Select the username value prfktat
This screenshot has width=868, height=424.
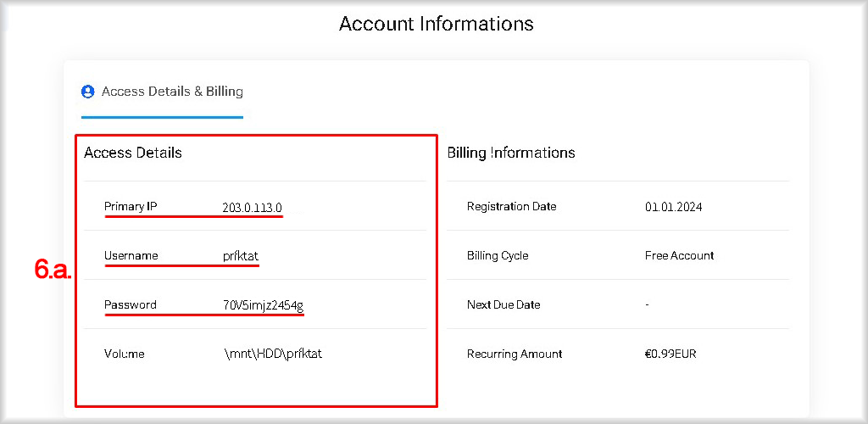click(x=240, y=256)
